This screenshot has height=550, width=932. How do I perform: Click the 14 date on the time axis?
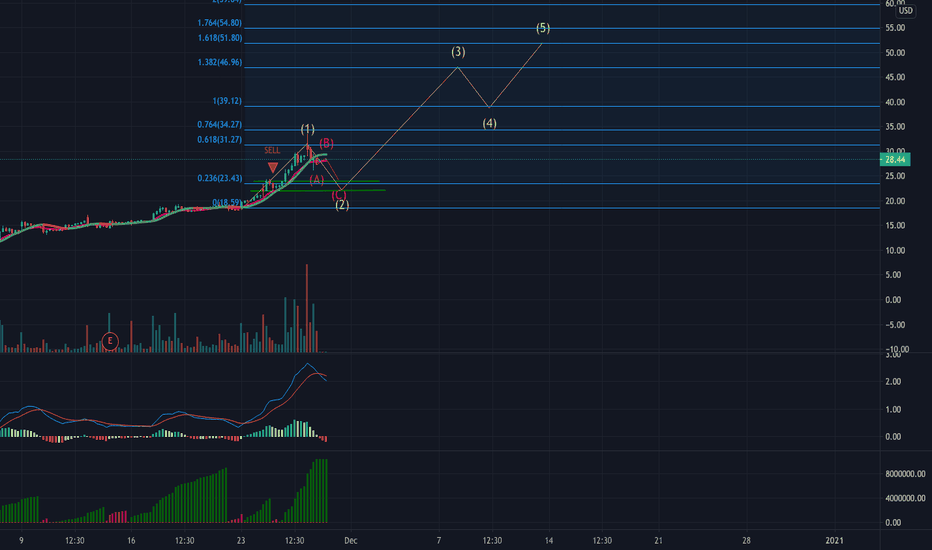pos(548,540)
